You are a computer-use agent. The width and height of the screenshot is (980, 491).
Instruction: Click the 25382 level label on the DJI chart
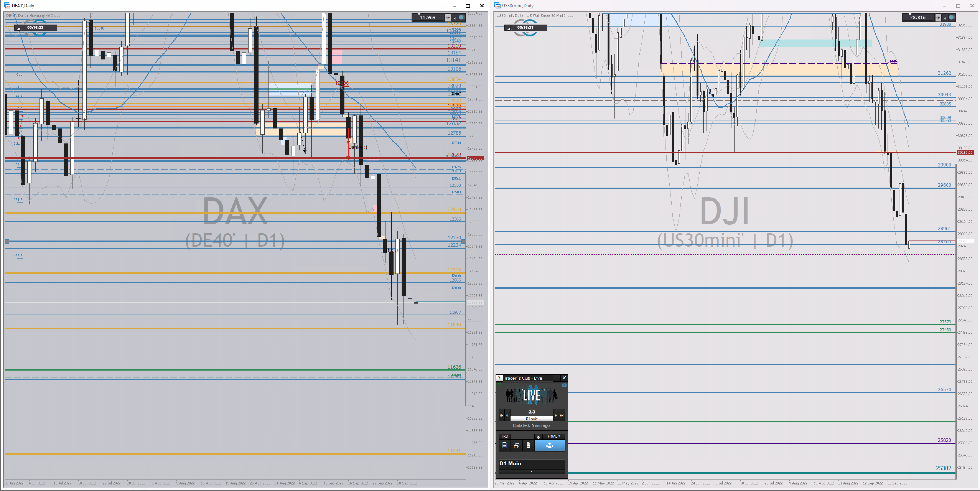(x=944, y=468)
